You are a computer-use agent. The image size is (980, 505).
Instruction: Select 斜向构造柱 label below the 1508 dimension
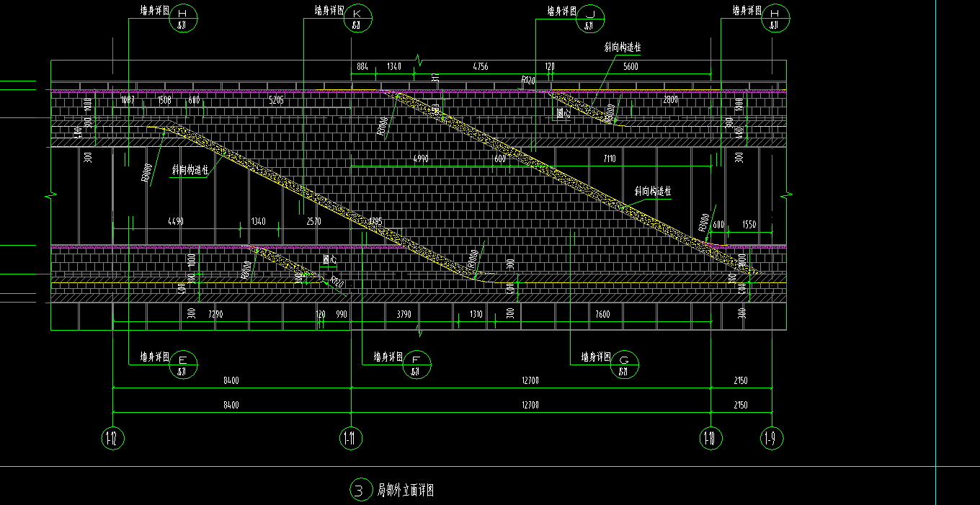tap(190, 171)
